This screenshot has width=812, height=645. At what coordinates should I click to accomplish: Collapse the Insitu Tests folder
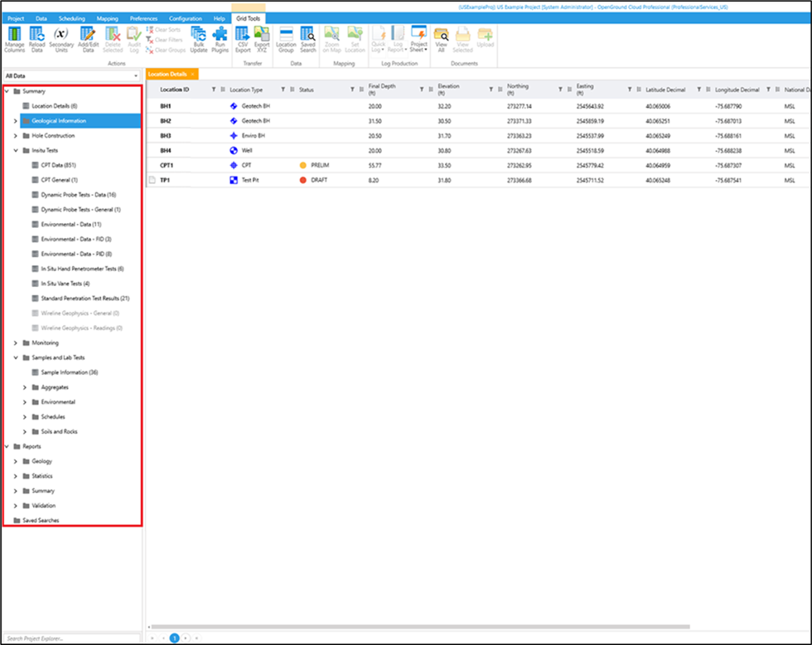pos(16,151)
